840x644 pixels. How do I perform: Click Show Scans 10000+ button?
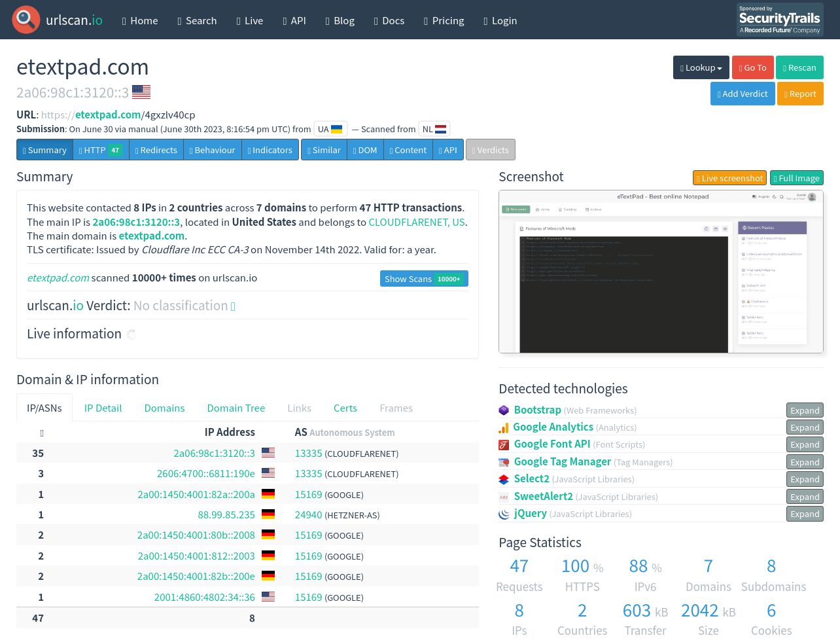click(x=424, y=279)
